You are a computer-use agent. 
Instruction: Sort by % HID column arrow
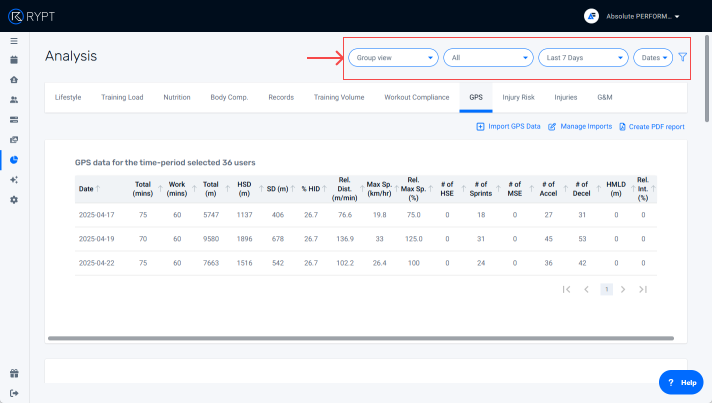click(325, 189)
